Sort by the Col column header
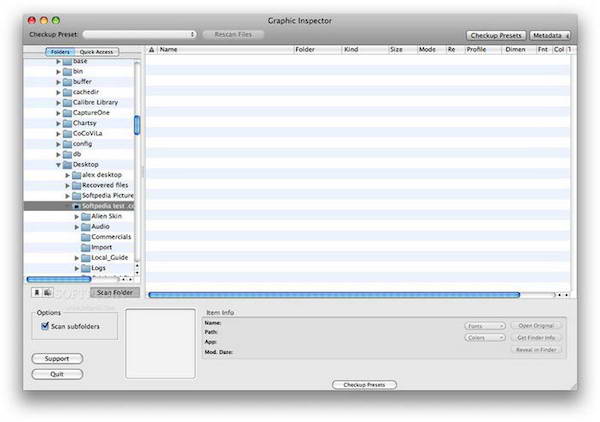 coord(559,50)
